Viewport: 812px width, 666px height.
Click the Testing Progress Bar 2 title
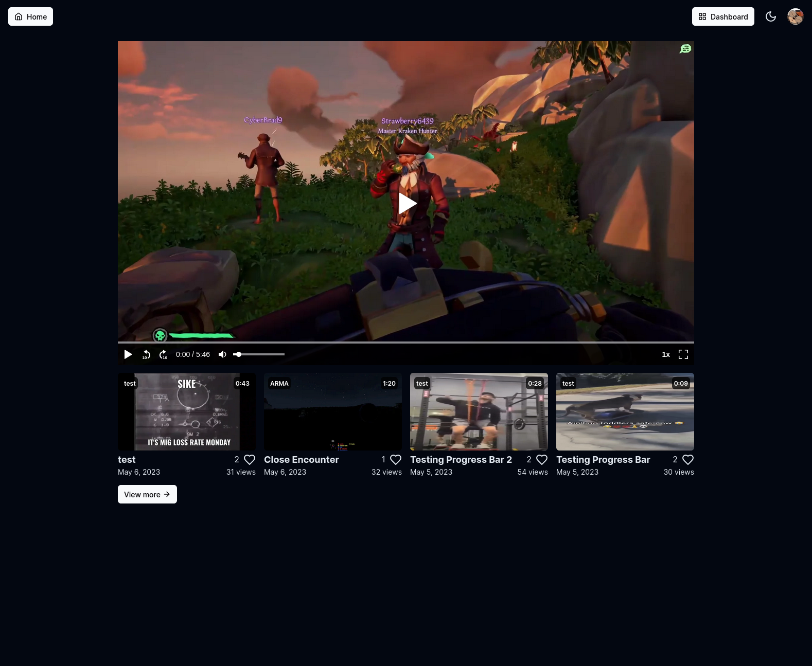[x=461, y=460]
